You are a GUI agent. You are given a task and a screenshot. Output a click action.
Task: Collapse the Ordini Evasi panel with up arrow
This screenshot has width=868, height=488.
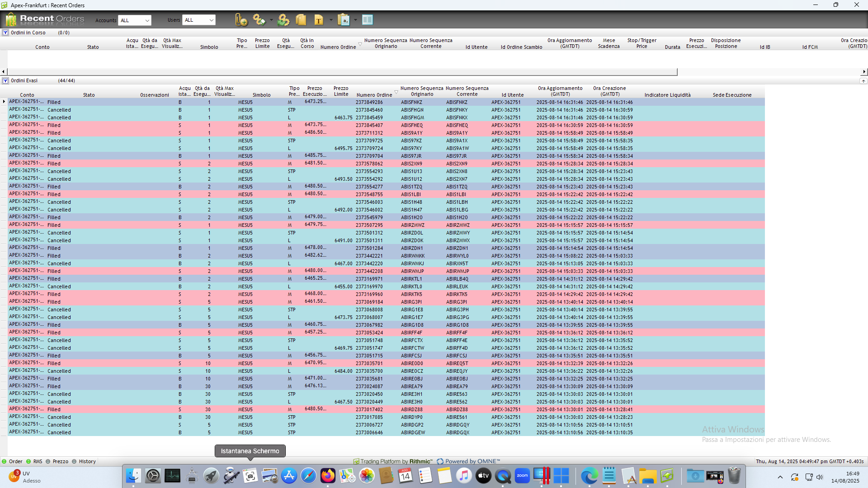pyautogui.click(x=863, y=81)
